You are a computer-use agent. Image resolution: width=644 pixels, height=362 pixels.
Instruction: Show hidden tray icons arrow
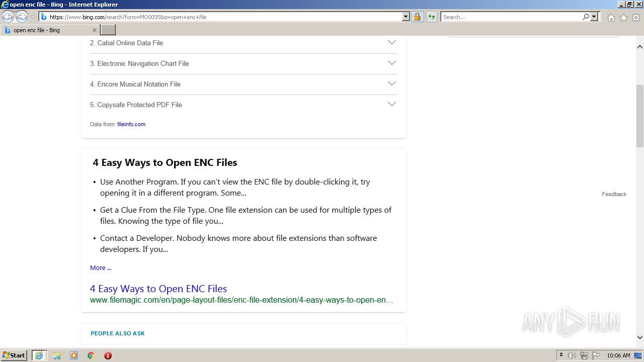click(x=561, y=355)
